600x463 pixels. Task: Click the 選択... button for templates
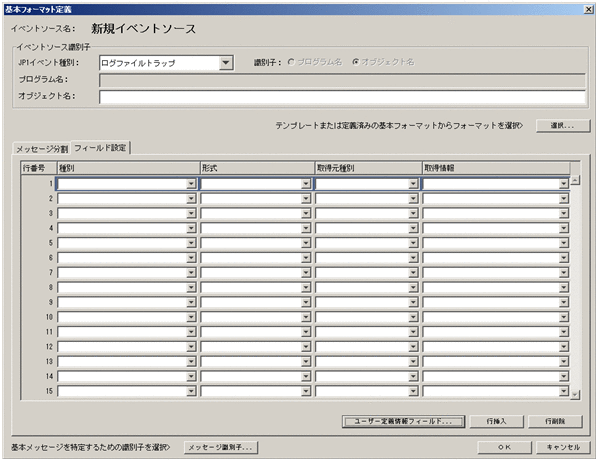[x=563, y=126]
